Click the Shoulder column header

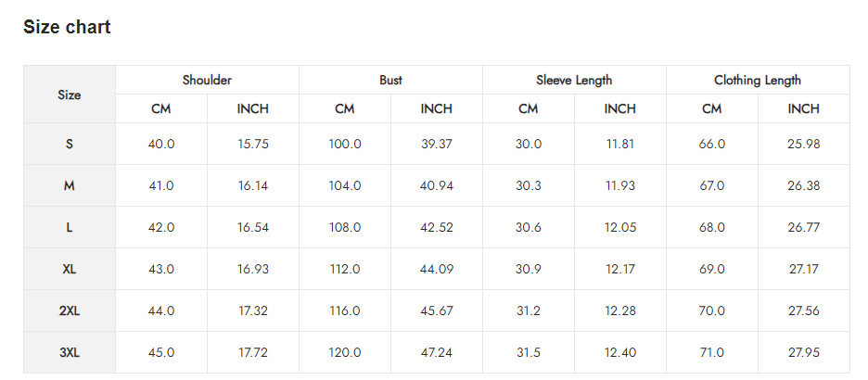[207, 81]
